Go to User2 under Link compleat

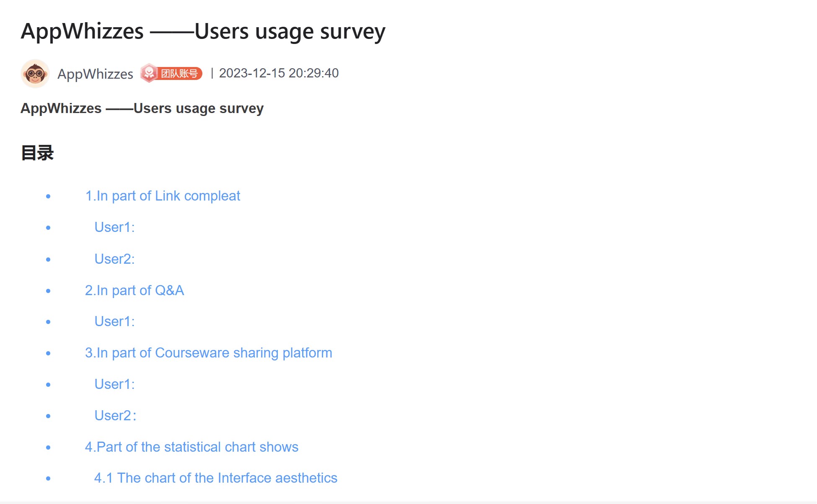115,259
